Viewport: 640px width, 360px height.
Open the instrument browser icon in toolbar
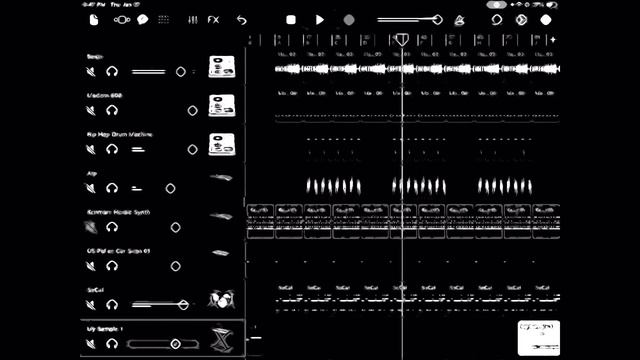click(x=122, y=20)
